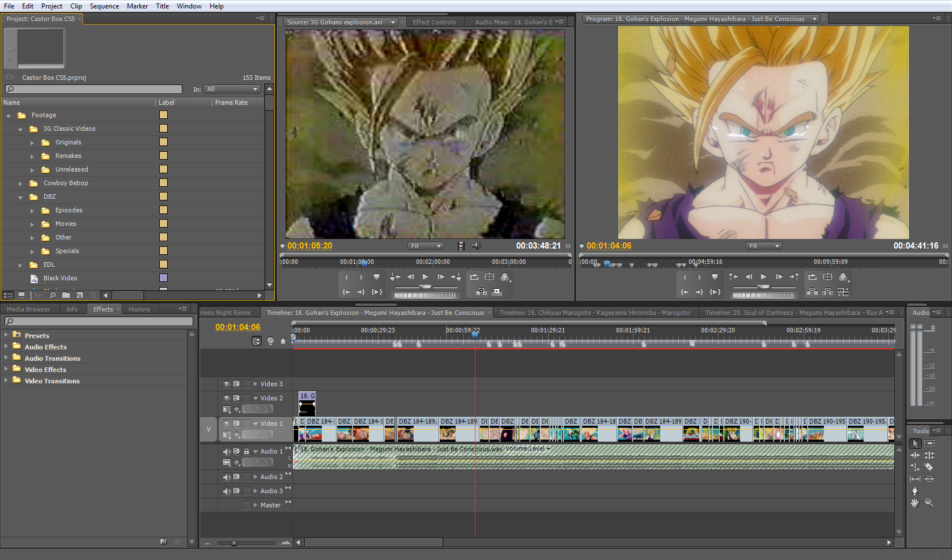Expand the Cowboy Bebop bin

[x=20, y=183]
